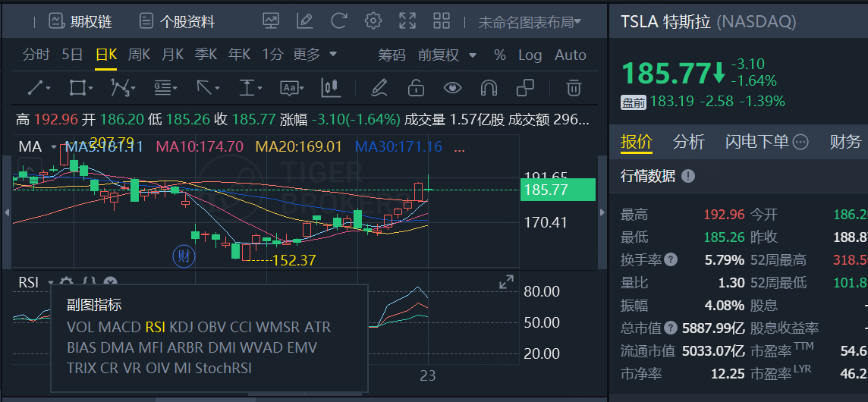Open the candlestick chart style icon
The width and height of the screenshot is (868, 402).
[331, 87]
